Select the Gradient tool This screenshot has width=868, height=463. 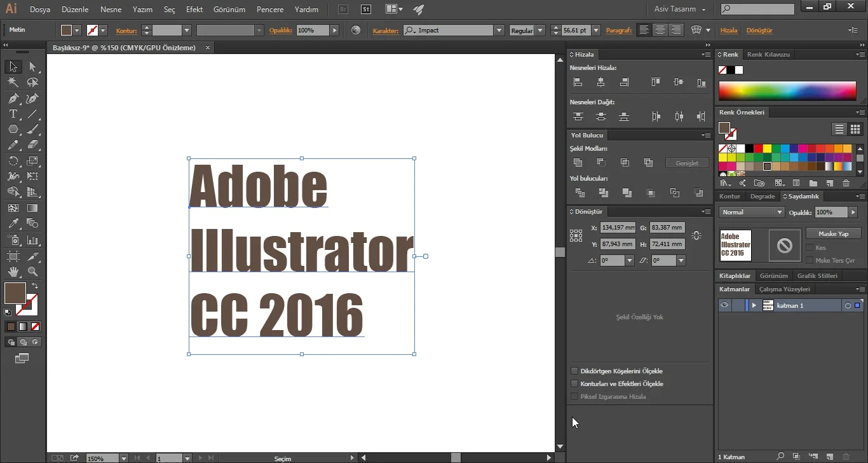pos(32,208)
